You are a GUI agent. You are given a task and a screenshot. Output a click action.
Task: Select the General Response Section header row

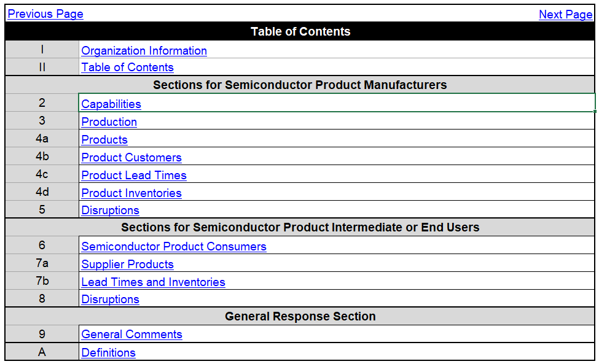(x=300, y=316)
